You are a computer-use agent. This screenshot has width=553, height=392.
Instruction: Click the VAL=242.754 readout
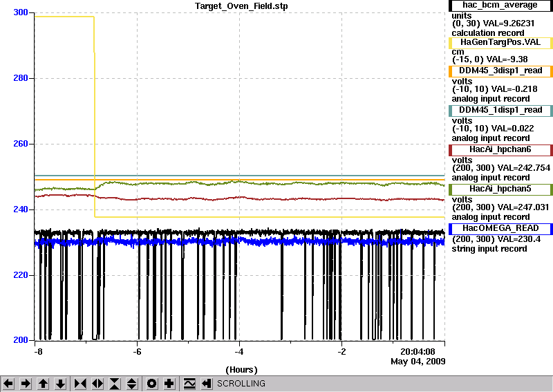coord(523,168)
